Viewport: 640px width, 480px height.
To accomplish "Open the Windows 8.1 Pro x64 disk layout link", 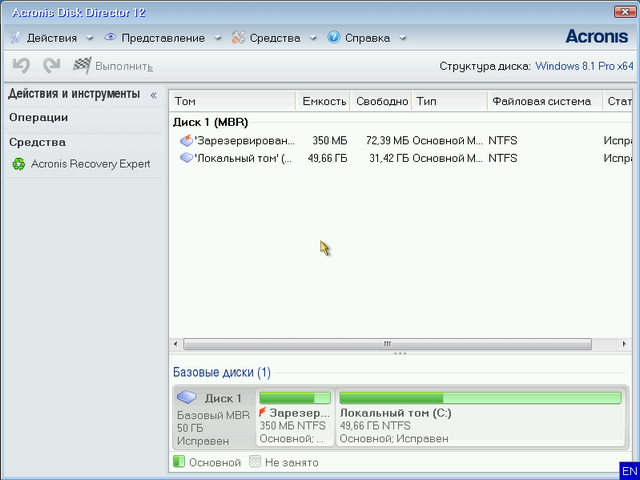I will (x=584, y=66).
